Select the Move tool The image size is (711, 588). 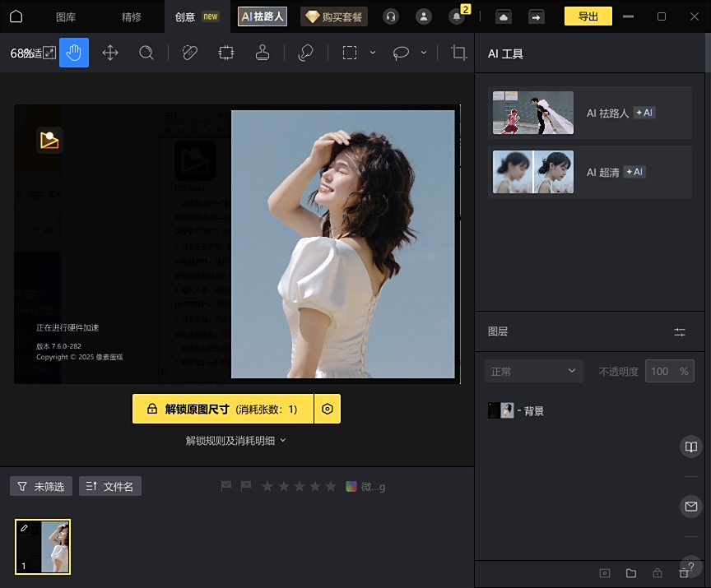[110, 53]
